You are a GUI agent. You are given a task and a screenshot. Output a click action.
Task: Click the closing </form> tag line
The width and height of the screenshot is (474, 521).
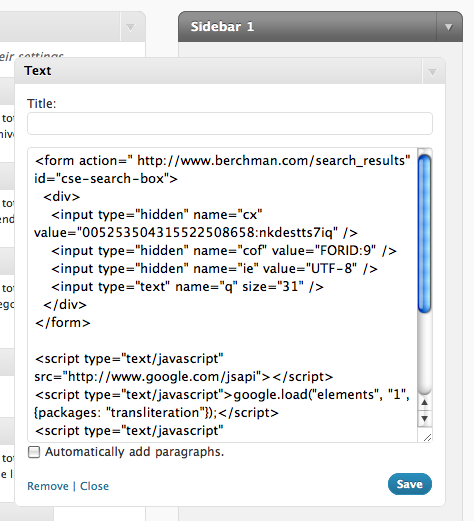coord(63,323)
